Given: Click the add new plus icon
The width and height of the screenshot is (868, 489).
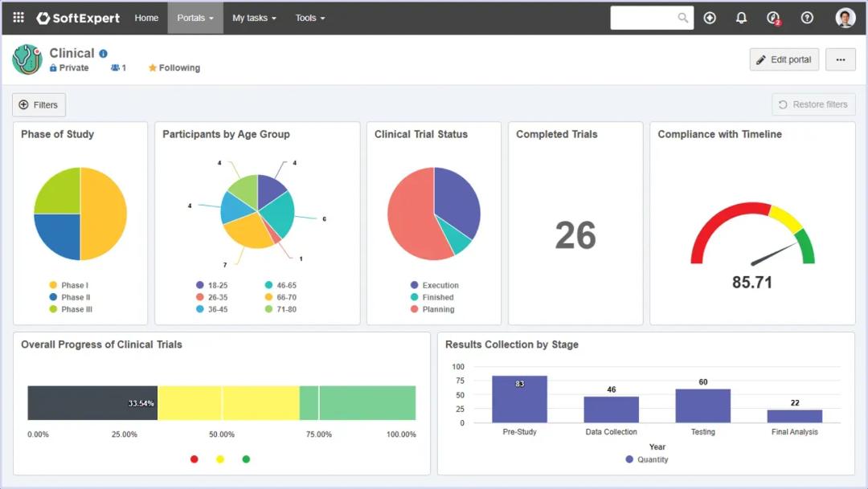Looking at the screenshot, I should tap(710, 18).
